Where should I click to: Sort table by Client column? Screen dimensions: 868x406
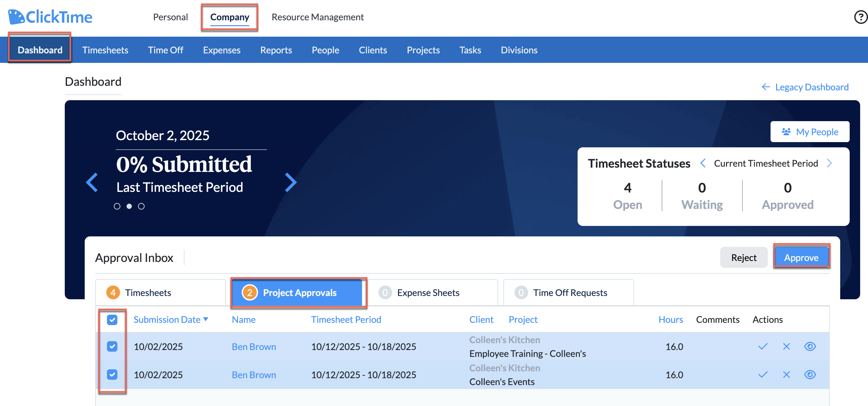tap(481, 319)
